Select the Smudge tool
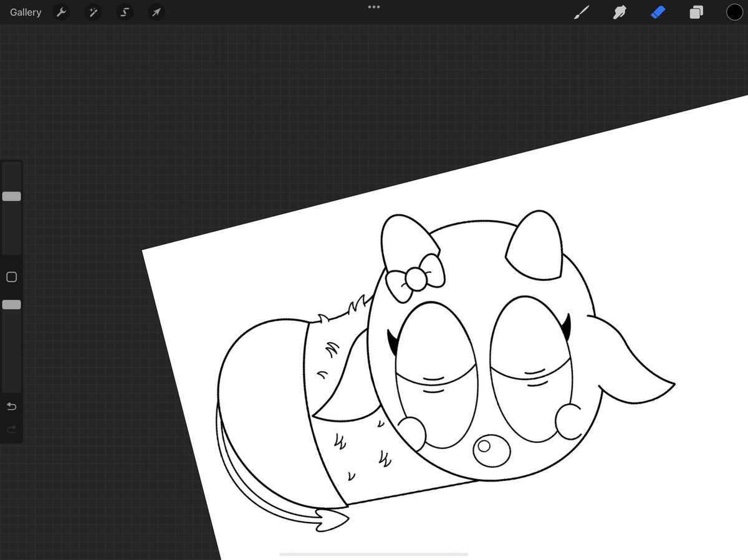 [x=620, y=12]
